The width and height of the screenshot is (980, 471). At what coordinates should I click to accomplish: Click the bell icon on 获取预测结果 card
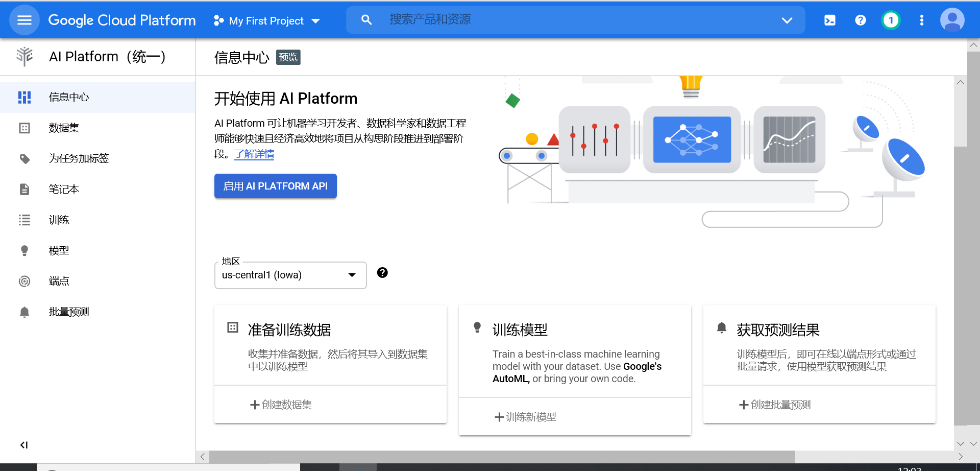point(722,327)
